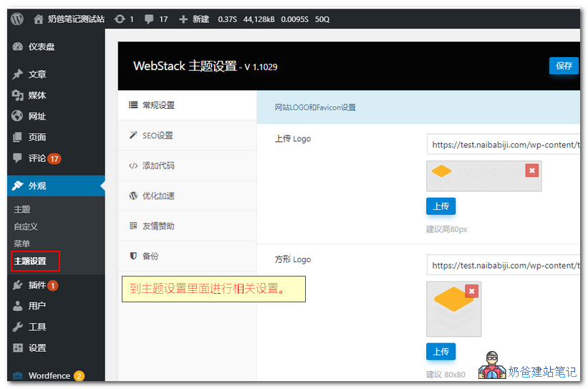
Task: Click the Posts pin icon
Action: (x=18, y=75)
